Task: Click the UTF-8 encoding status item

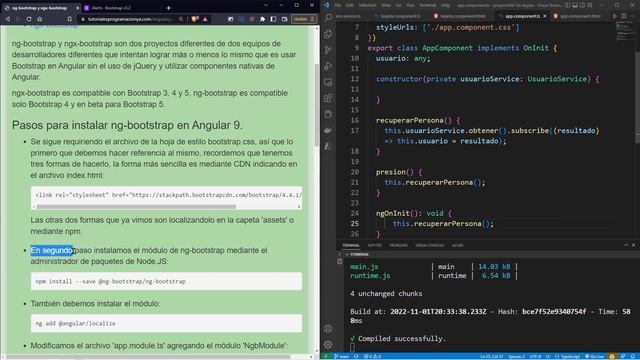Action: point(535,356)
